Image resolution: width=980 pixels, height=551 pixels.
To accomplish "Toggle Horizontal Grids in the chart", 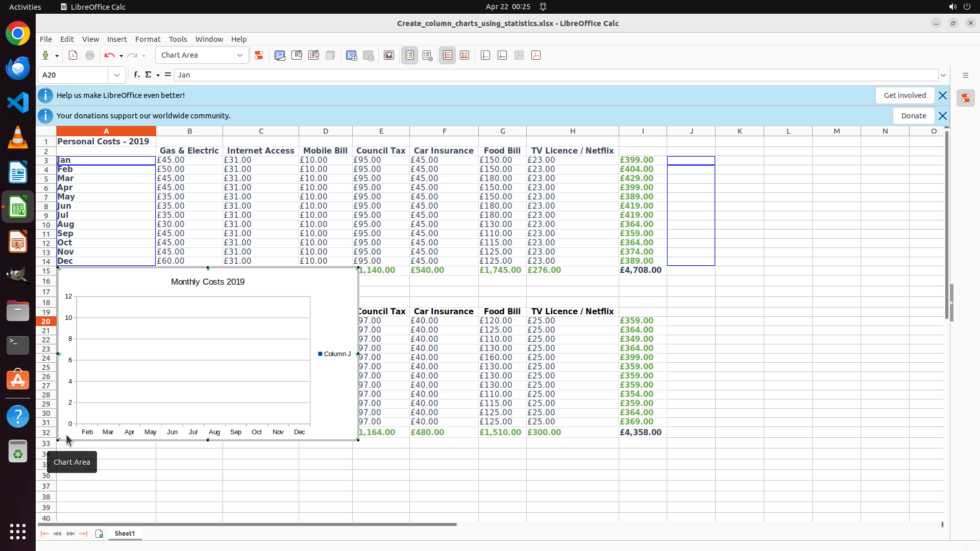I will point(448,56).
